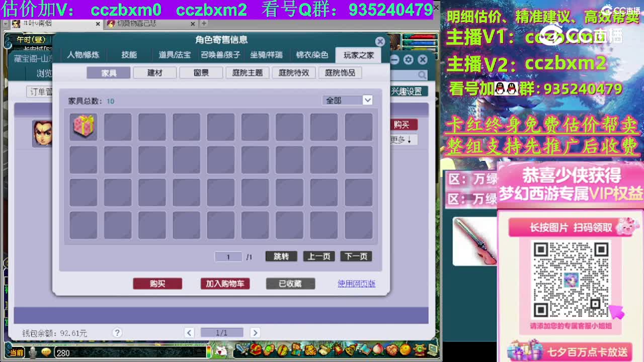Screen dimensions: 644x362
Task: Close the 切莫物喜己悲 tab
Action: (193, 24)
